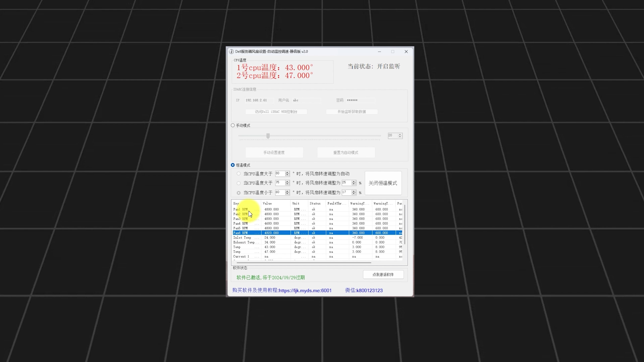Click the app icon in the title bar

point(231,51)
